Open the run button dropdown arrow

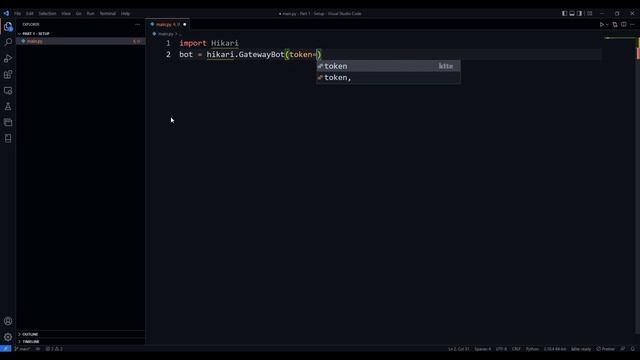607,24
